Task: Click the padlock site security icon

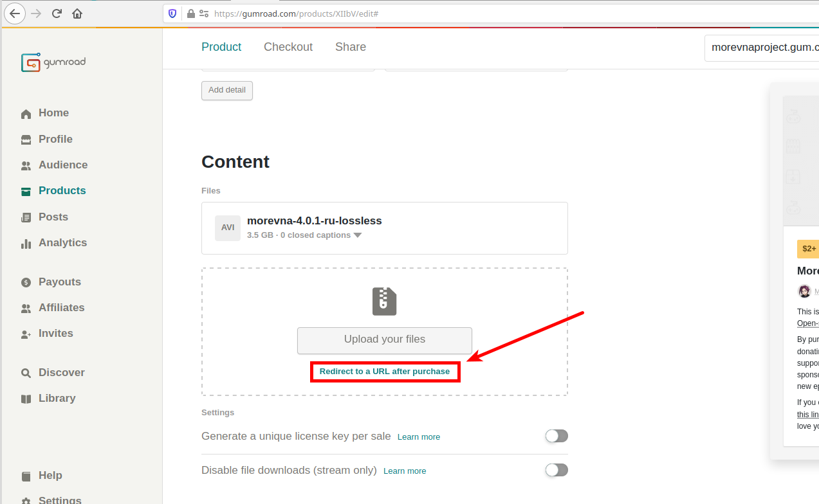Action: pos(190,14)
